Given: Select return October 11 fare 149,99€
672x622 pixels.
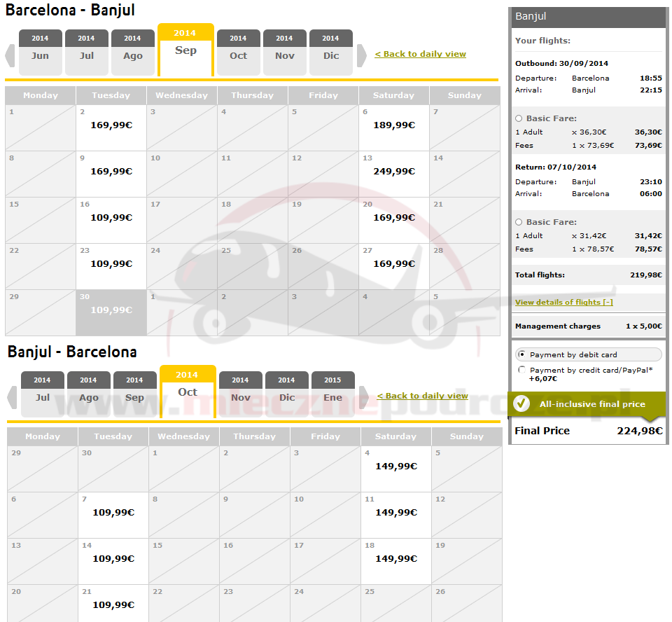Looking at the screenshot, I should [x=395, y=512].
